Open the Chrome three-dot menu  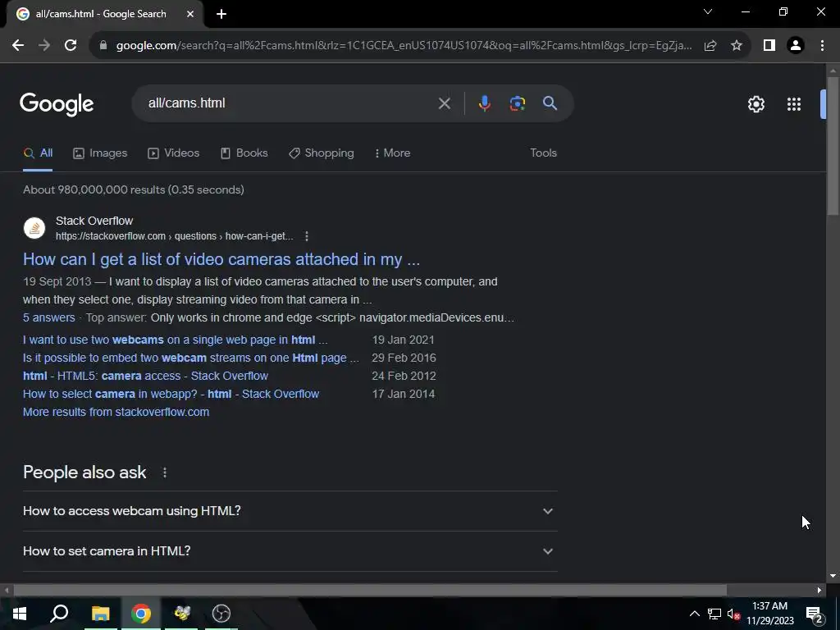(822, 46)
